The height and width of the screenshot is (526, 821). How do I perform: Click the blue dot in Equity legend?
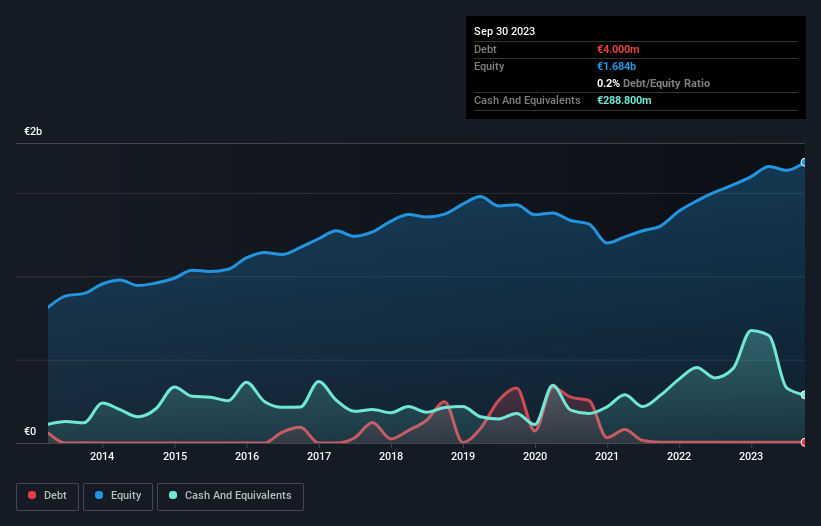click(x=101, y=495)
